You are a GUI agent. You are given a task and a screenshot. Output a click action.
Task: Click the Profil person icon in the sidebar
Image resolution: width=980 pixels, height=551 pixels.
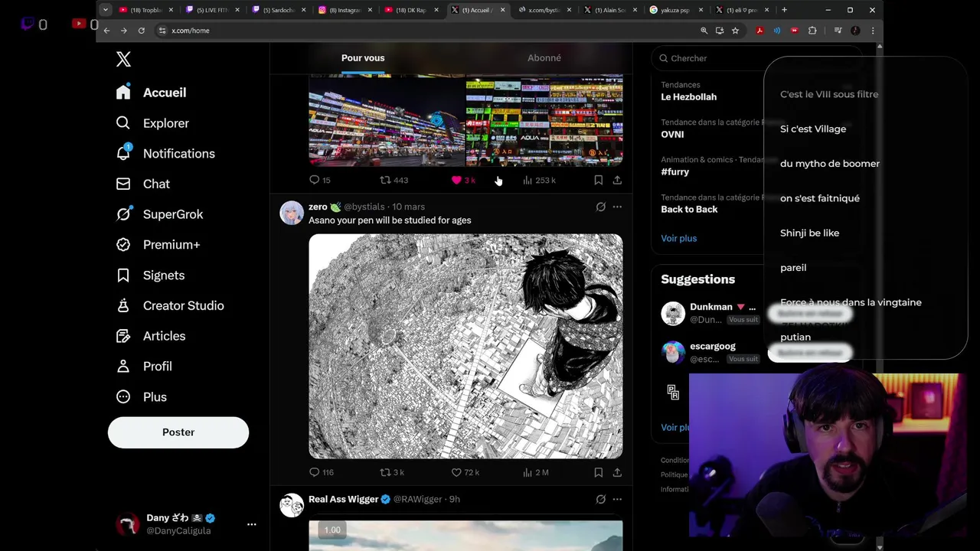coord(123,367)
